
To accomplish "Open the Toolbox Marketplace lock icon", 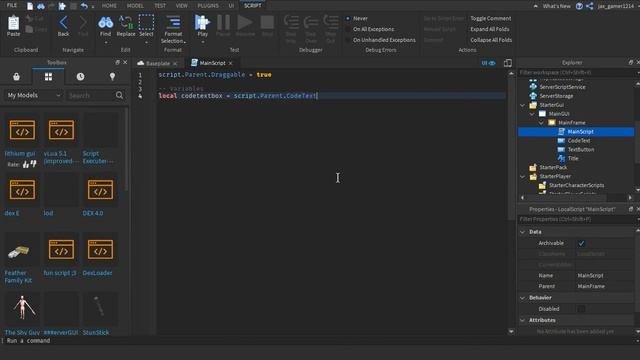I will [x=16, y=77].
